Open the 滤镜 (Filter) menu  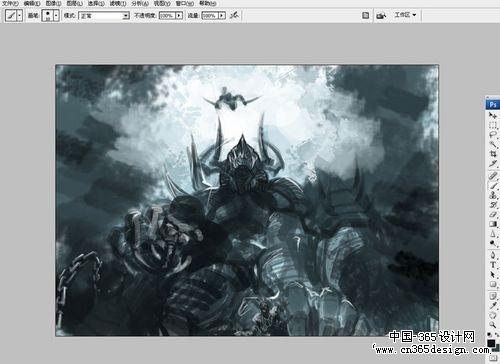click(118, 3)
